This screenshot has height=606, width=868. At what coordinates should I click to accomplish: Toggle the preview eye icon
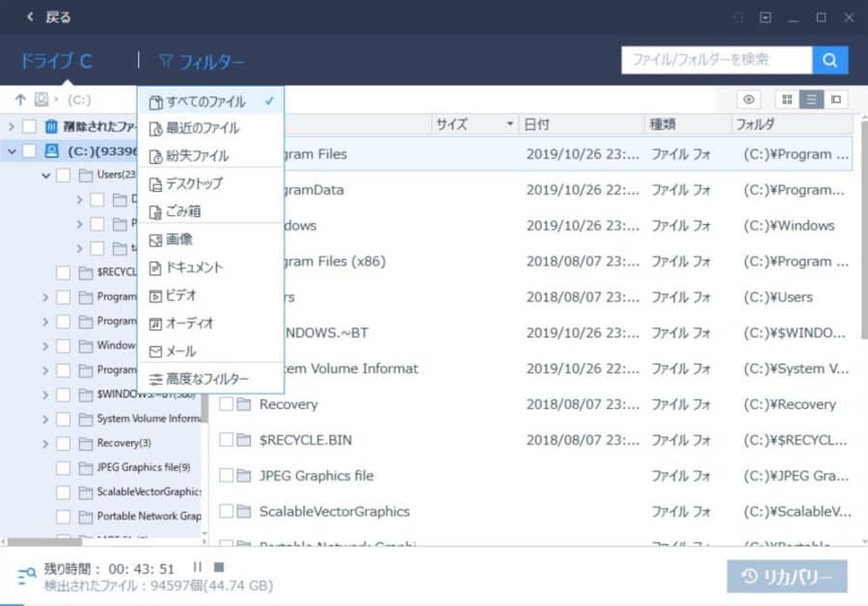tap(748, 99)
